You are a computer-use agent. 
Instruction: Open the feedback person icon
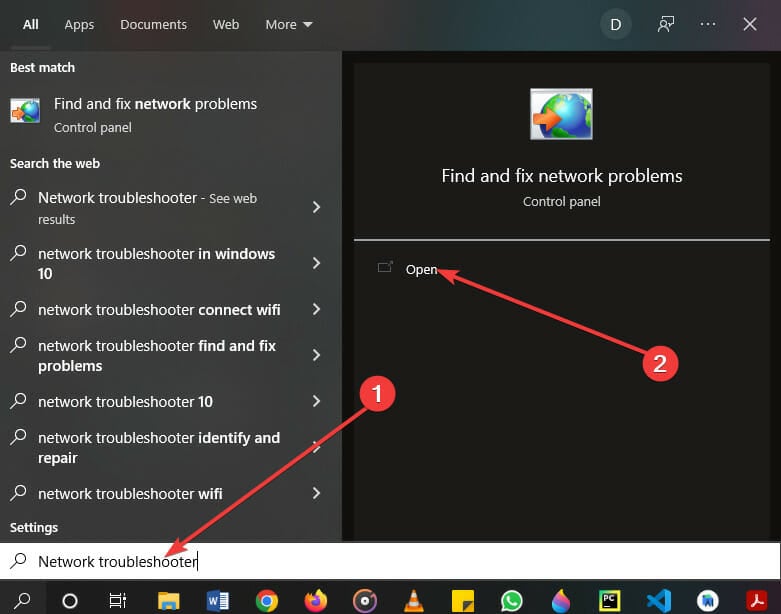click(x=665, y=24)
